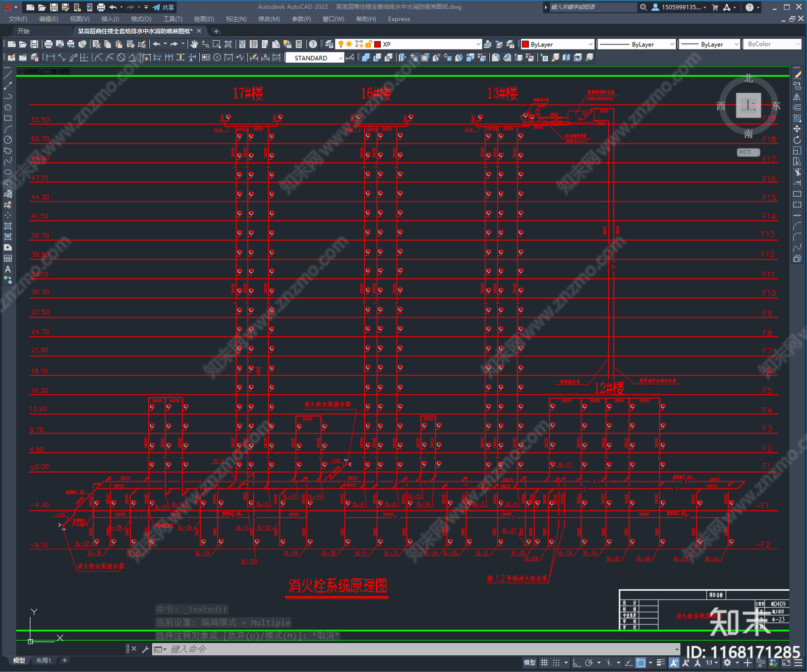Open the Workspace switching gear icon
The width and height of the screenshot is (807, 672).
coord(727,662)
